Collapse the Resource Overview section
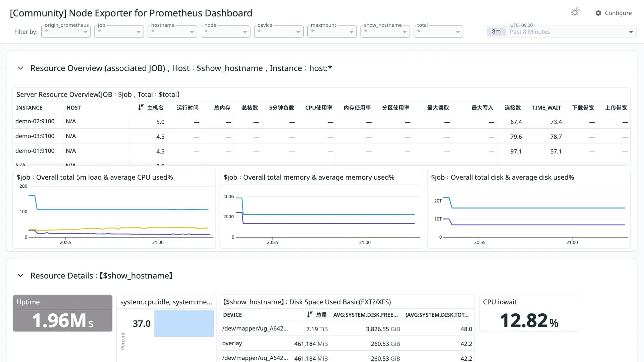644x362 pixels. point(20,68)
